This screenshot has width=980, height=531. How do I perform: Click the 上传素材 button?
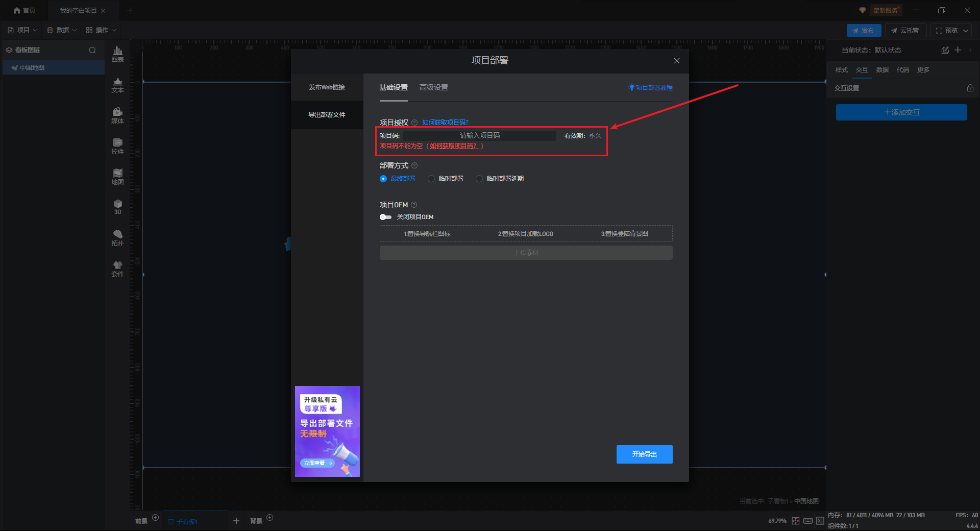click(526, 253)
